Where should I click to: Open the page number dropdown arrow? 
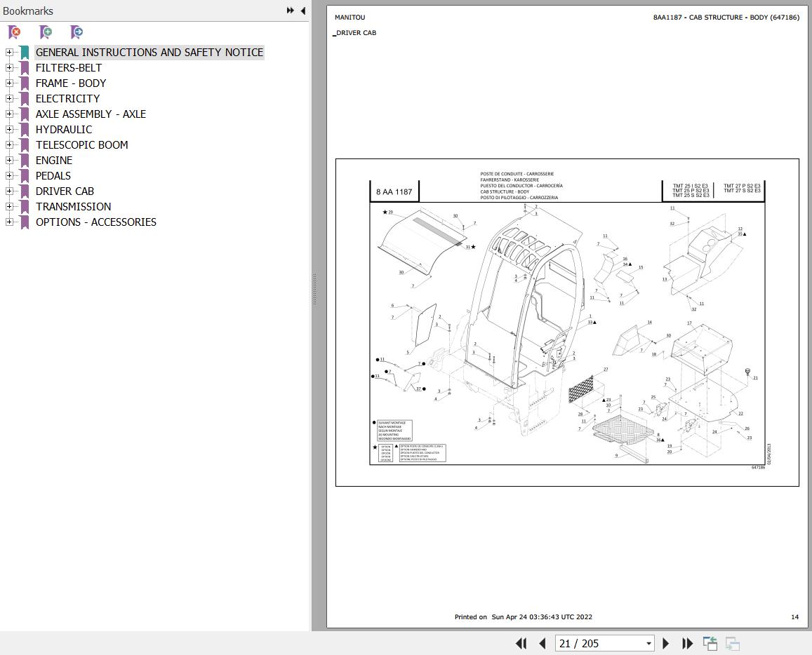tap(648, 644)
